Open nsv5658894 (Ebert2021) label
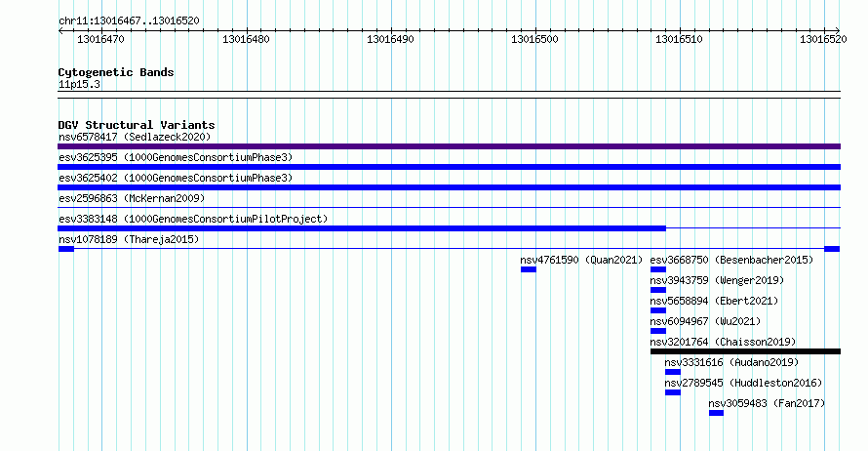Screen dimensions: 868x451 click(714, 301)
